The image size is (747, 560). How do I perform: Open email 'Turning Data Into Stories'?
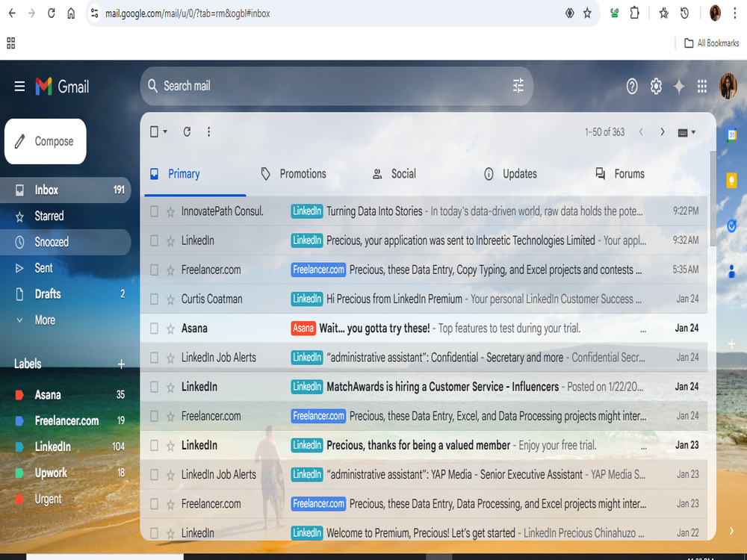(424, 211)
